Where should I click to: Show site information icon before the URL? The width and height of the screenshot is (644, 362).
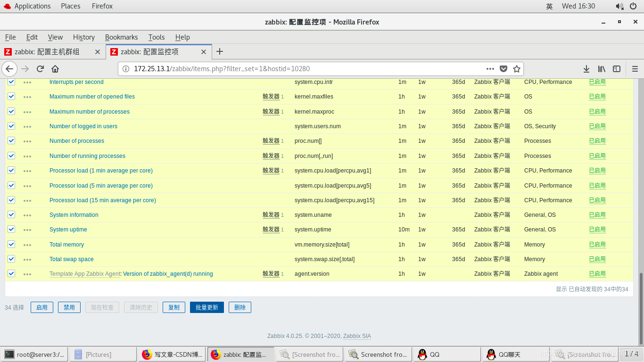tap(126, 69)
